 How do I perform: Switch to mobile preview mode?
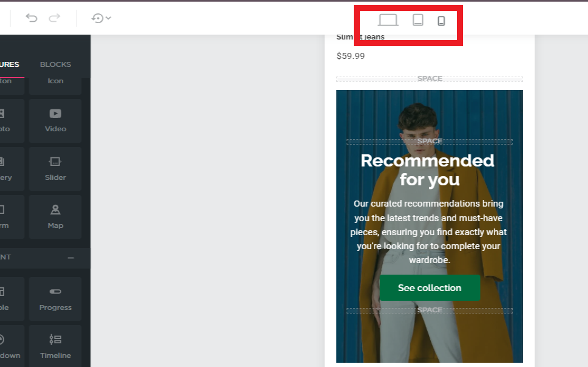[x=441, y=21]
